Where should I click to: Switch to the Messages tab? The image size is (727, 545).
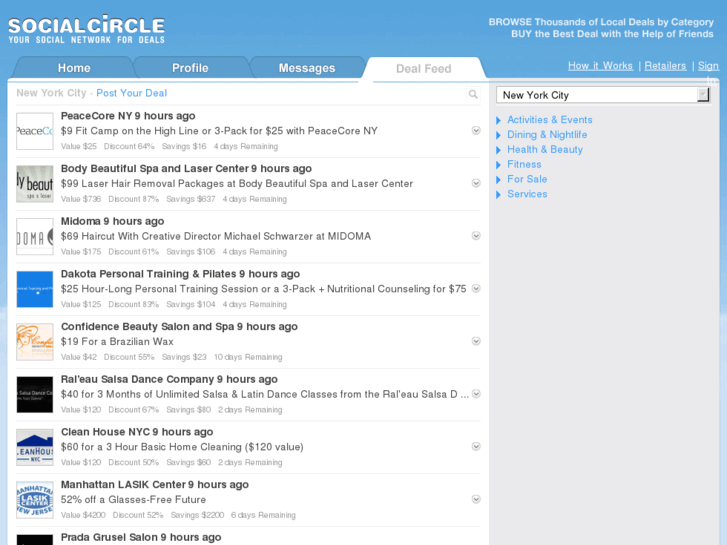(307, 68)
